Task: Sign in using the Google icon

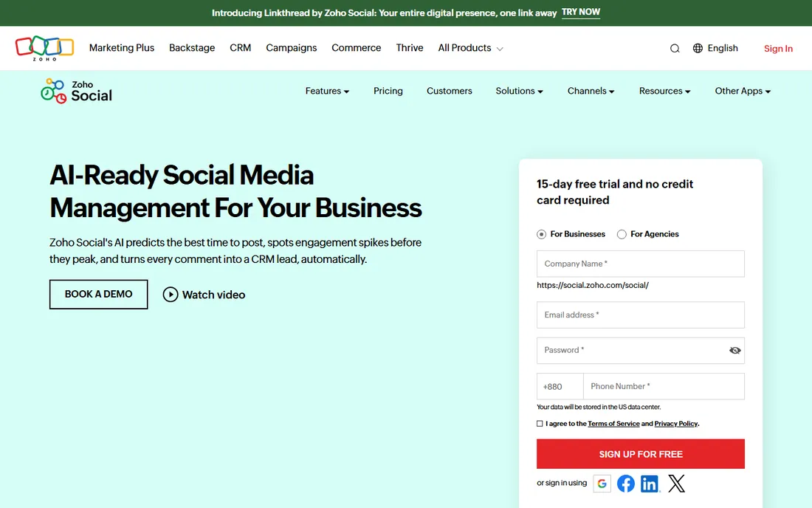Action: point(602,483)
